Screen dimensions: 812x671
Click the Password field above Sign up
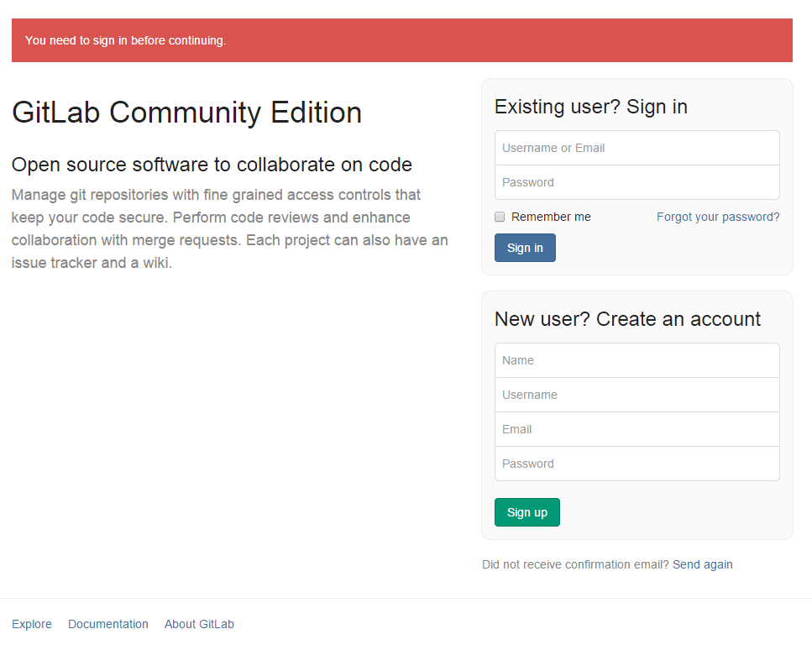pyautogui.click(x=637, y=464)
